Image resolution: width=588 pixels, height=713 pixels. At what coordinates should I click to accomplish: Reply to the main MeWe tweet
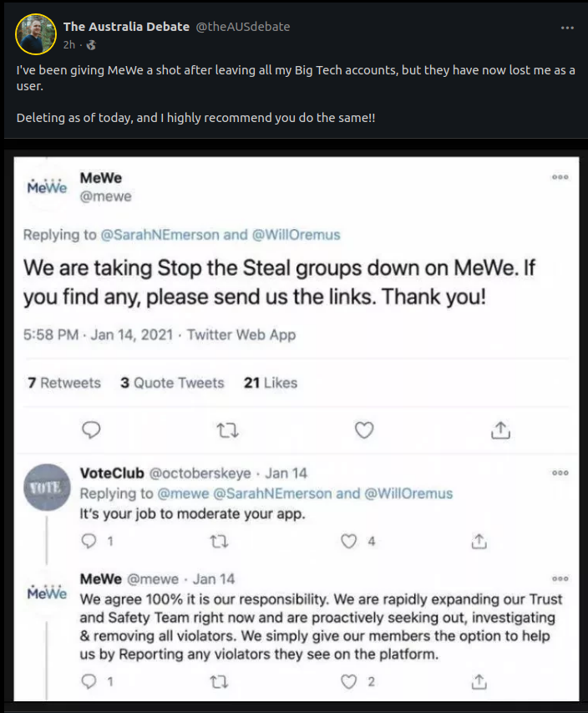tap(91, 430)
